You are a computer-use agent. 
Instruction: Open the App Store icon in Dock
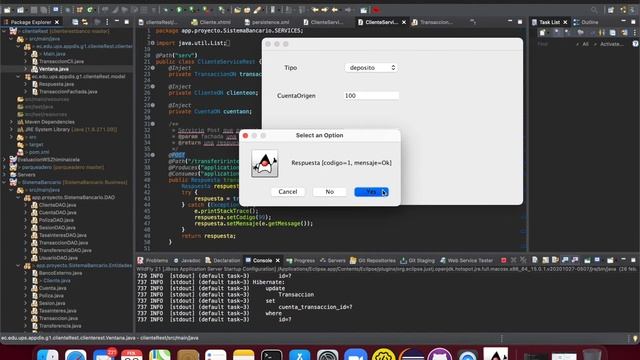tap(300, 354)
